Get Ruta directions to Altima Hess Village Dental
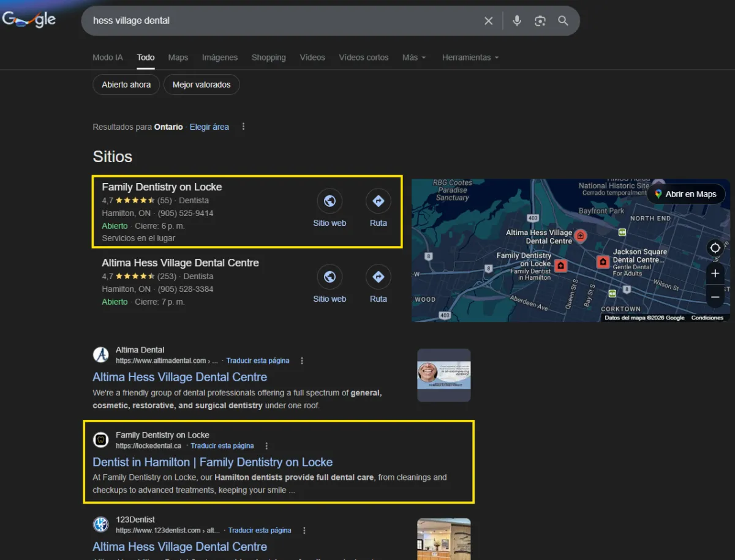Screen dimensions: 735x560 coord(378,284)
